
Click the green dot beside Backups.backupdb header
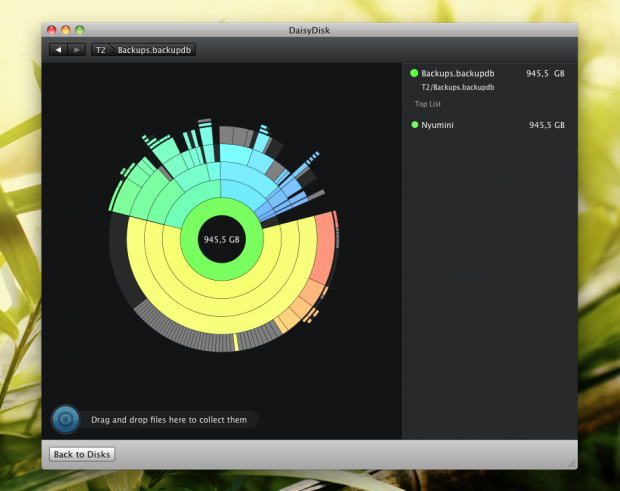tap(414, 73)
